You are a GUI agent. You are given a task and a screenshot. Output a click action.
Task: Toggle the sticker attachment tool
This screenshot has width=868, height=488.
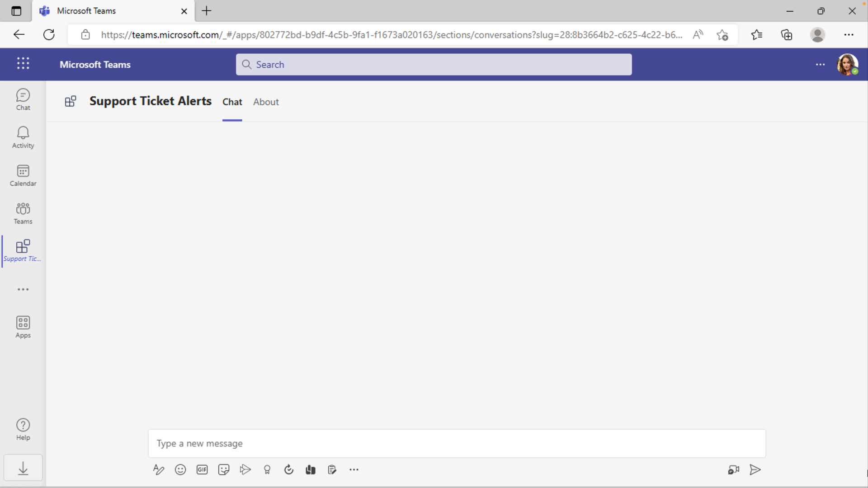click(x=224, y=469)
